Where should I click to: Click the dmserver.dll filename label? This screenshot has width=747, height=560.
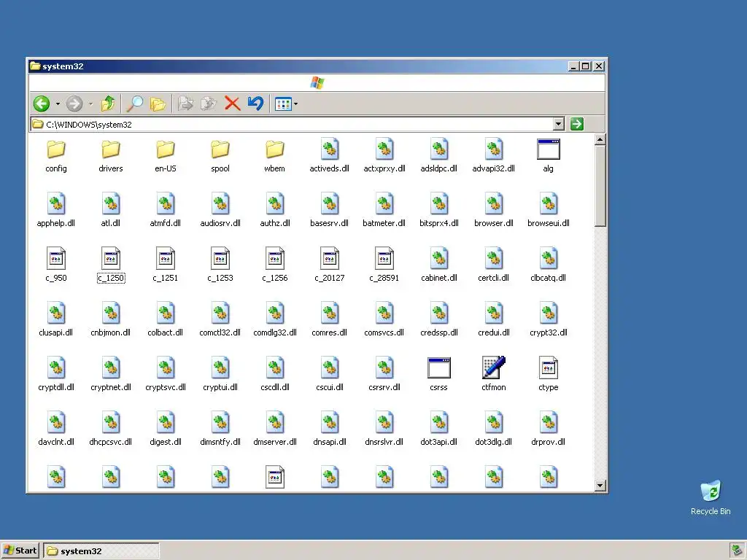(275, 442)
